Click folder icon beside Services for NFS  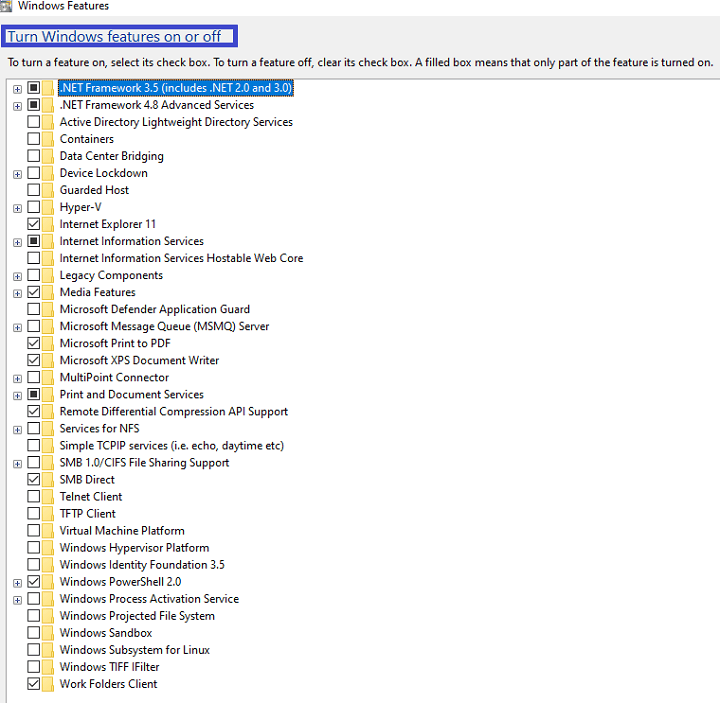[x=48, y=428]
